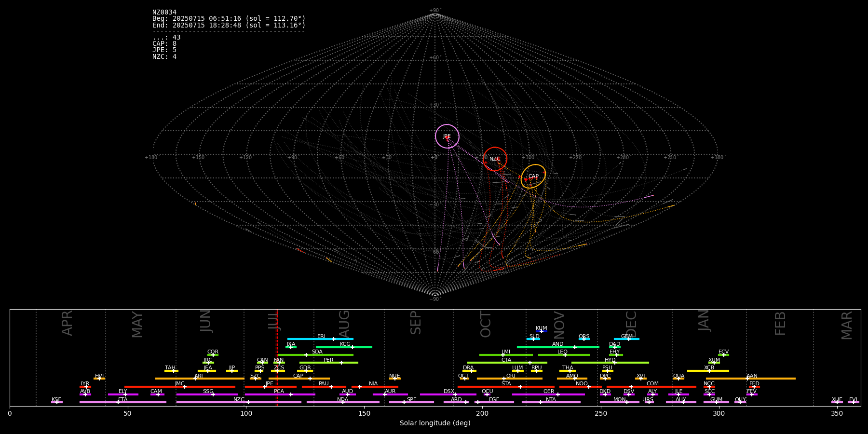Click the EVI shower marker
The image size is (868, 434).
tap(854, 402)
